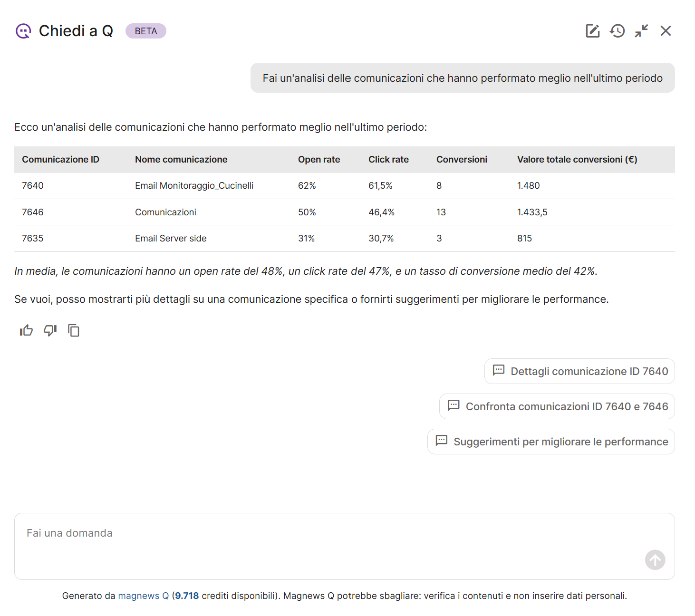This screenshot has width=695, height=616.
Task: Click the Open rate column header
Action: 319,160
